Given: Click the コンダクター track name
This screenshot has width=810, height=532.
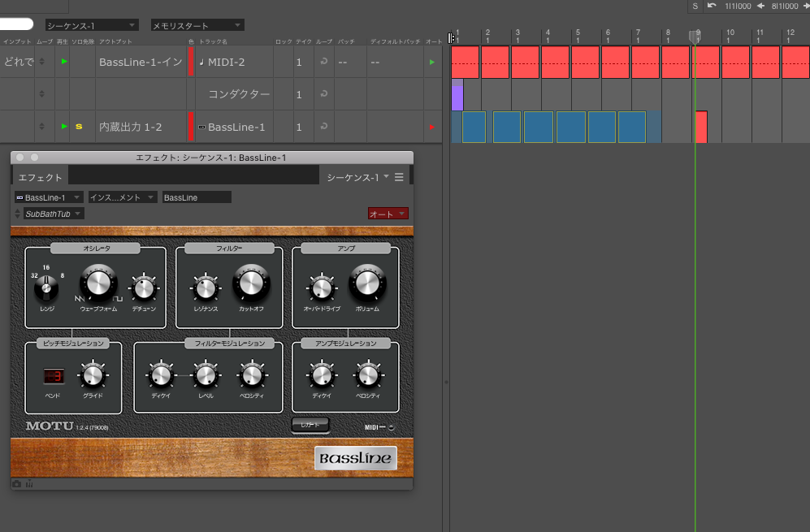Looking at the screenshot, I should pos(239,94).
